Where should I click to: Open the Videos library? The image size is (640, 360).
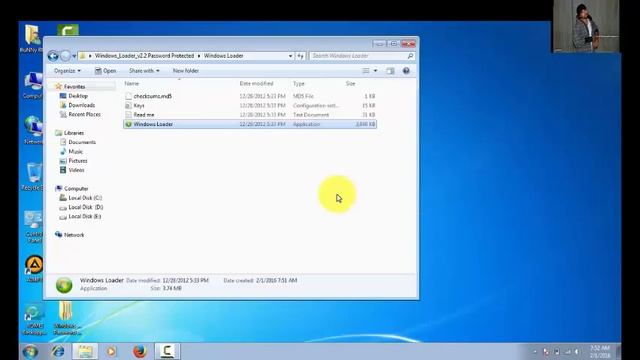point(76,170)
